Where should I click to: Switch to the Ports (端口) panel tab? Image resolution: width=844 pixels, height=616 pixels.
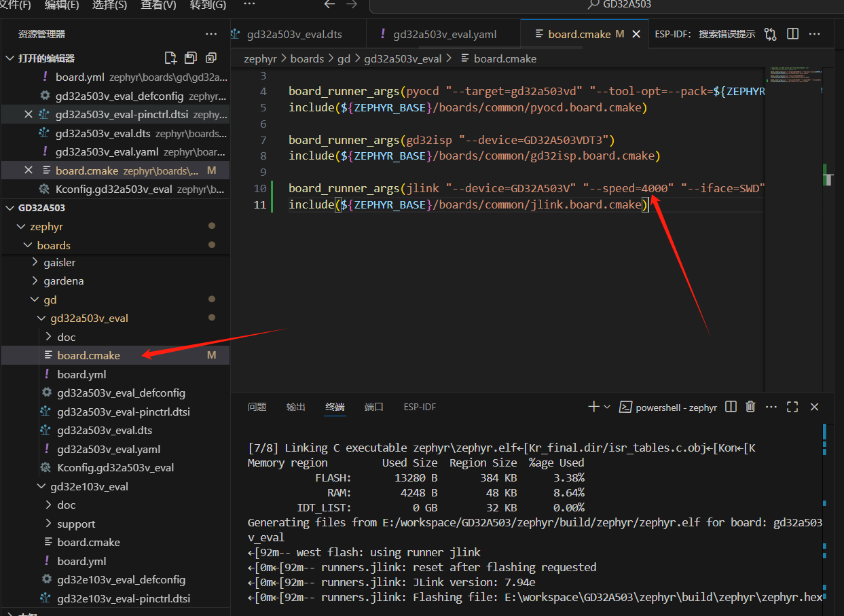click(x=373, y=407)
